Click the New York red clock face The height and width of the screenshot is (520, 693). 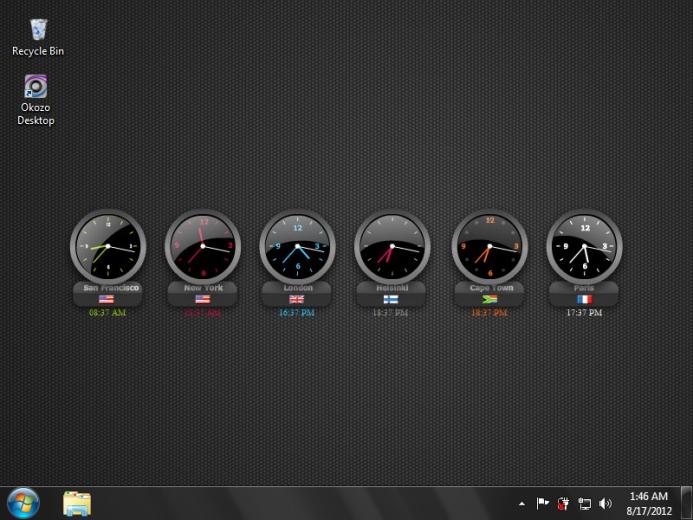pyautogui.click(x=203, y=247)
